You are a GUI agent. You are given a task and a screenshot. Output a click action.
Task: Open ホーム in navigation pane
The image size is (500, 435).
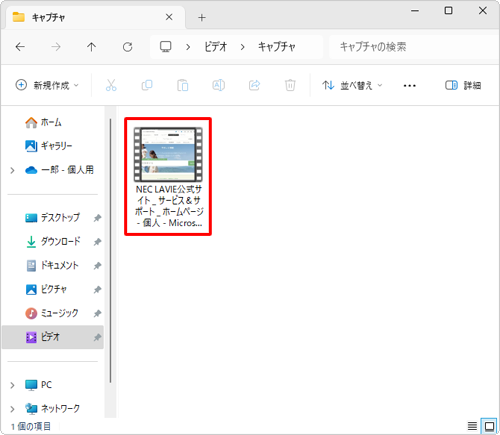coord(43,122)
